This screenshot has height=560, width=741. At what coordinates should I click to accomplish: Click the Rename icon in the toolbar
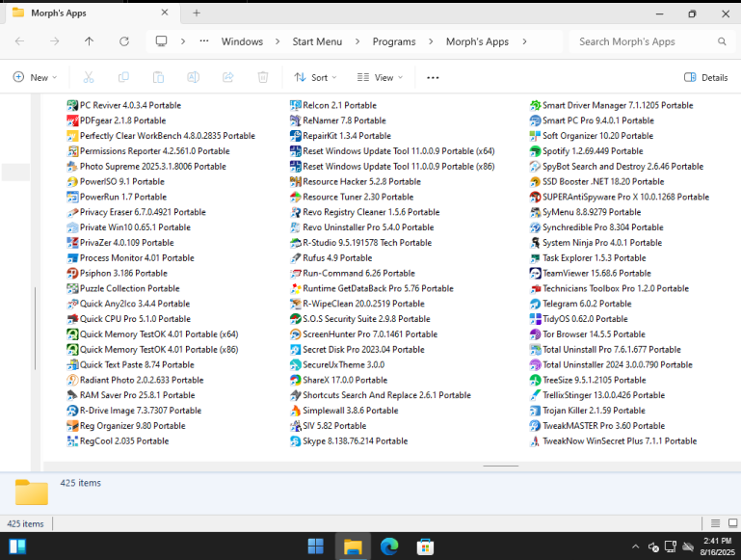[194, 77]
